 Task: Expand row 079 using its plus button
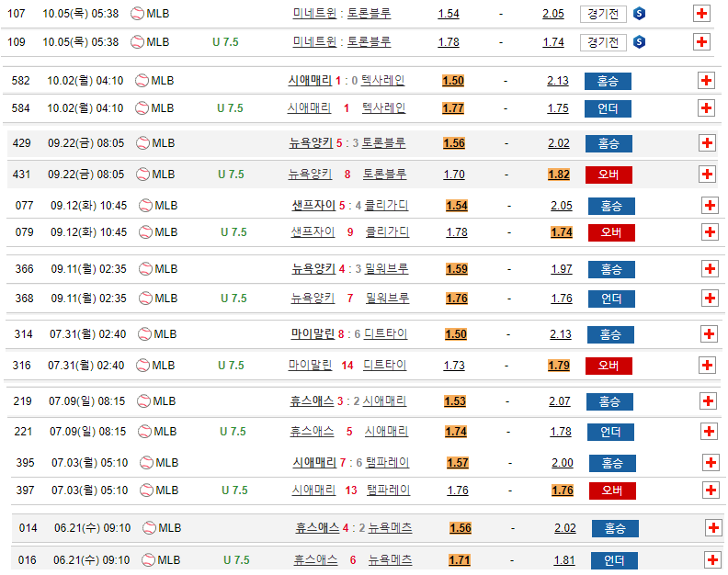pos(709,232)
